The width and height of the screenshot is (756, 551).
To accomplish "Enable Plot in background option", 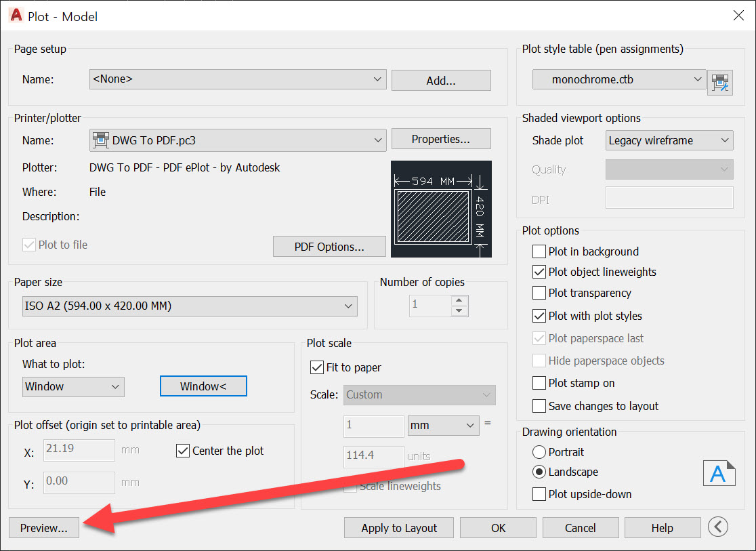I will [539, 251].
